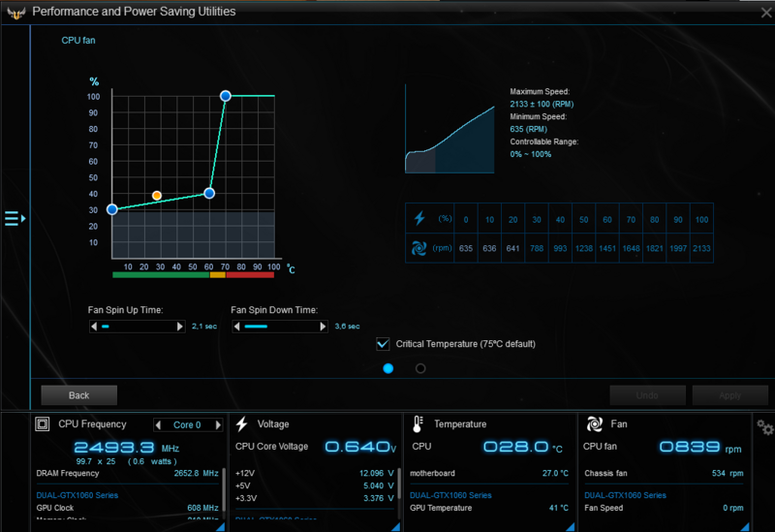Image resolution: width=775 pixels, height=532 pixels.
Task: Select the orange fan curve point
Action: pyautogui.click(x=157, y=196)
